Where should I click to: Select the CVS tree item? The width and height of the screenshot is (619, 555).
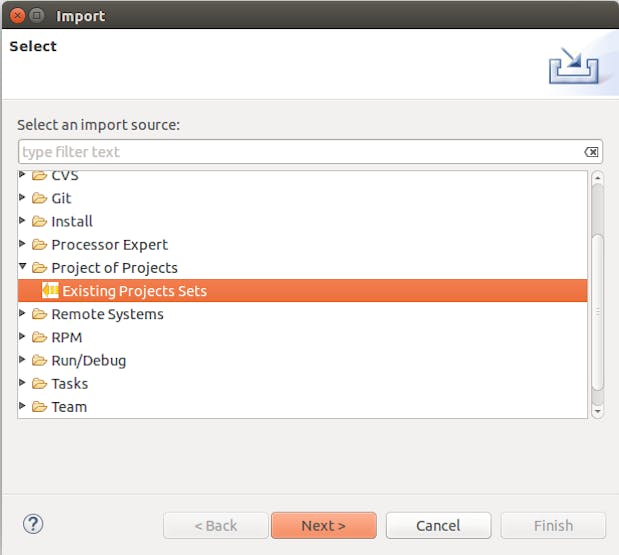[65, 175]
